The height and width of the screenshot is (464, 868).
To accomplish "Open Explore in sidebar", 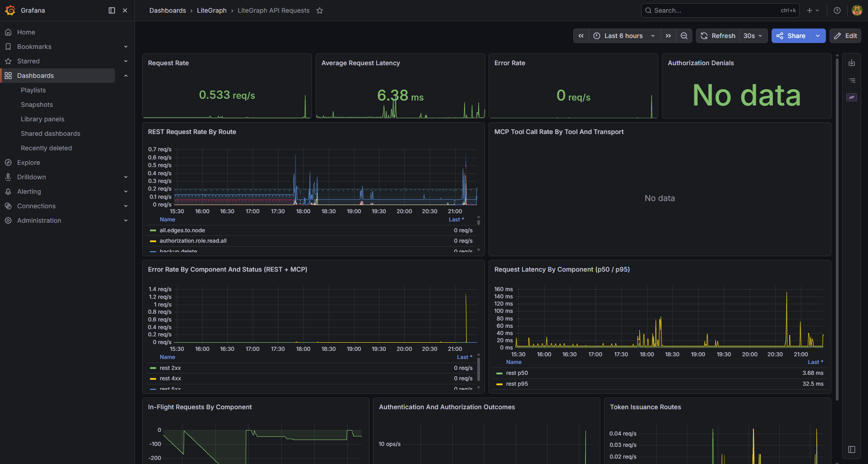I will [29, 163].
